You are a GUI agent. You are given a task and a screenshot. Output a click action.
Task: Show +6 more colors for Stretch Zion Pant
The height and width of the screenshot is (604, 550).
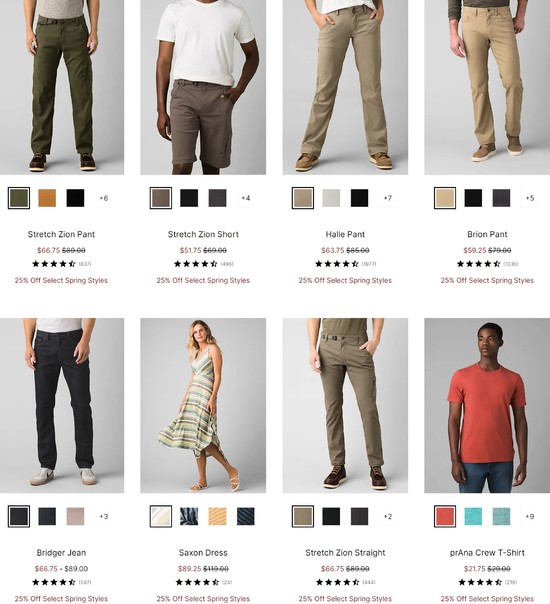(104, 198)
